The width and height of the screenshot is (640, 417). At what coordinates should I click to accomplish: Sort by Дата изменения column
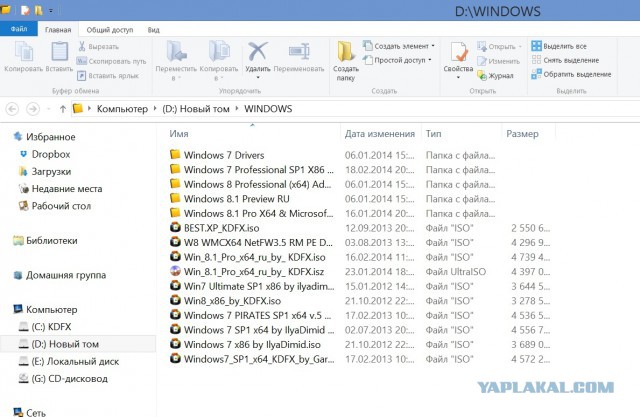380,134
